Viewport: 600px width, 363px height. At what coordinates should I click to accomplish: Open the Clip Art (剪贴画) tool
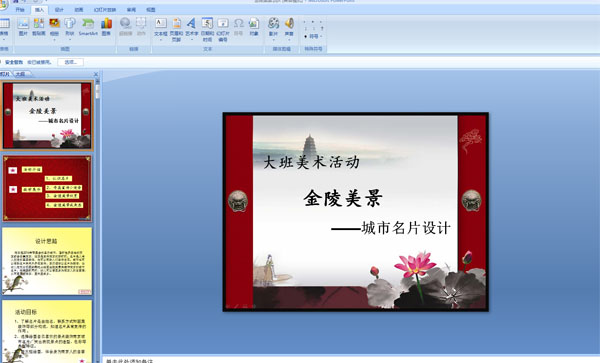pyautogui.click(x=39, y=27)
